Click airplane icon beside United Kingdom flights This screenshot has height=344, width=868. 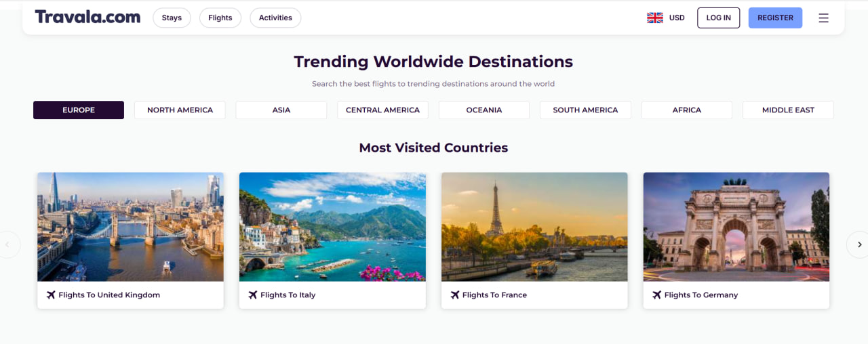click(51, 295)
